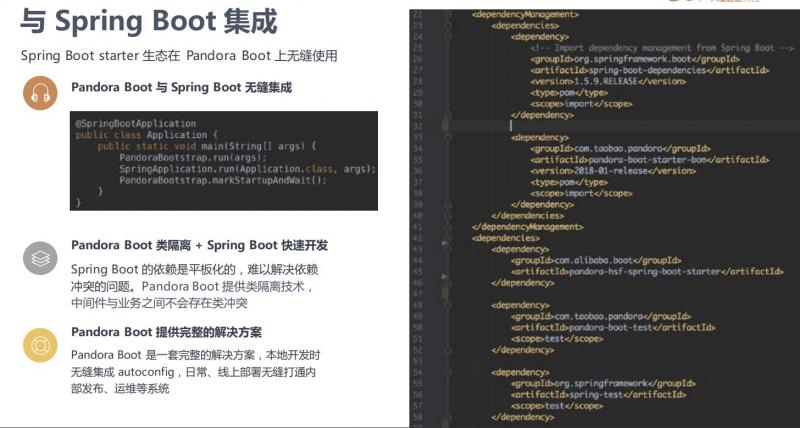The image size is (800, 428).
Task: Click the gray stacked layers icon
Action: point(40,258)
